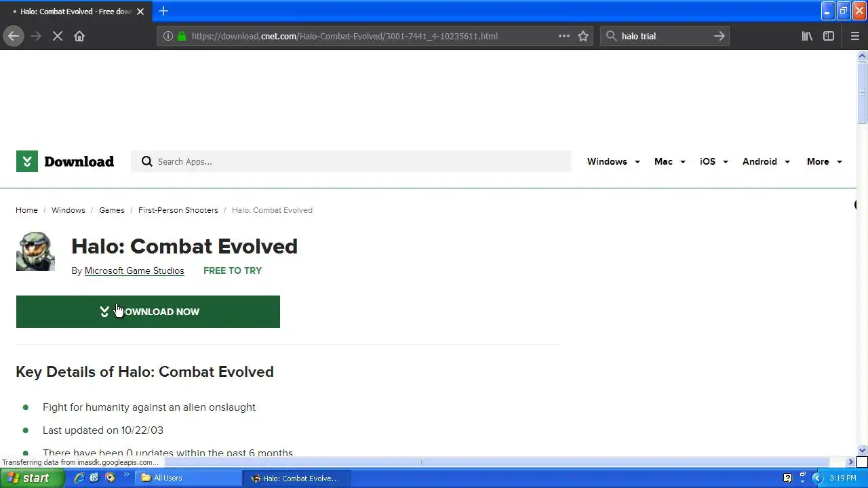The height and width of the screenshot is (488, 868).
Task: Click the scroll up arrow
Action: click(863, 56)
